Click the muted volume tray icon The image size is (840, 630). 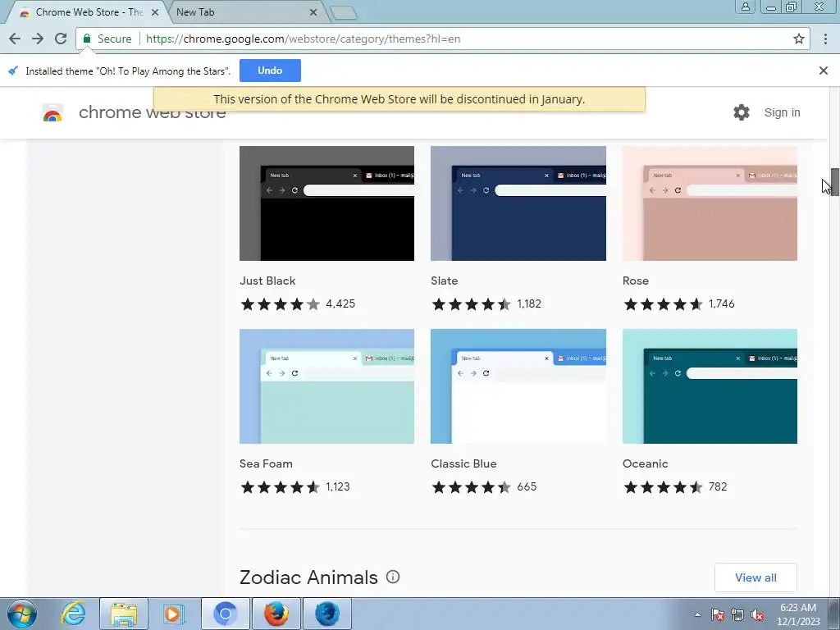(757, 614)
